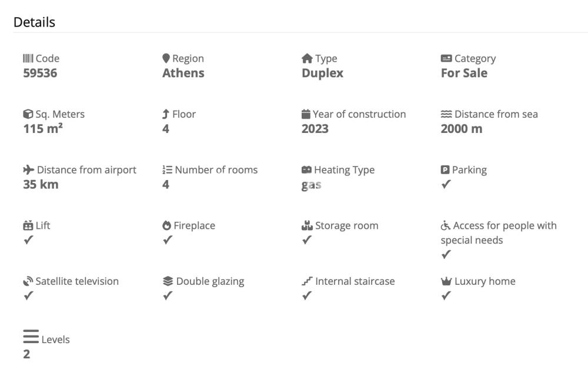Click the airplane icon for Distance from airport
Viewport: 588px width, 366px height.
pos(28,169)
